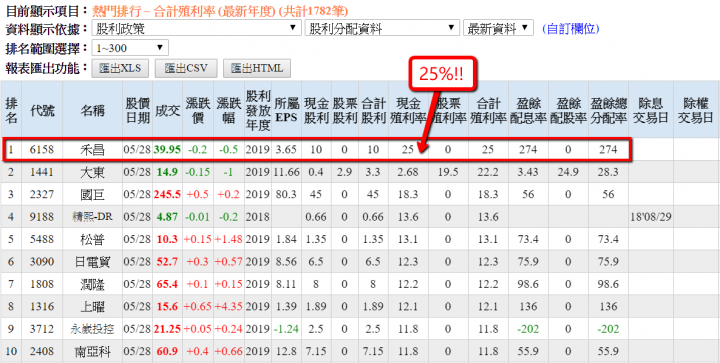
Task: Sort by 合計殖利率 column header
Action: (488, 110)
